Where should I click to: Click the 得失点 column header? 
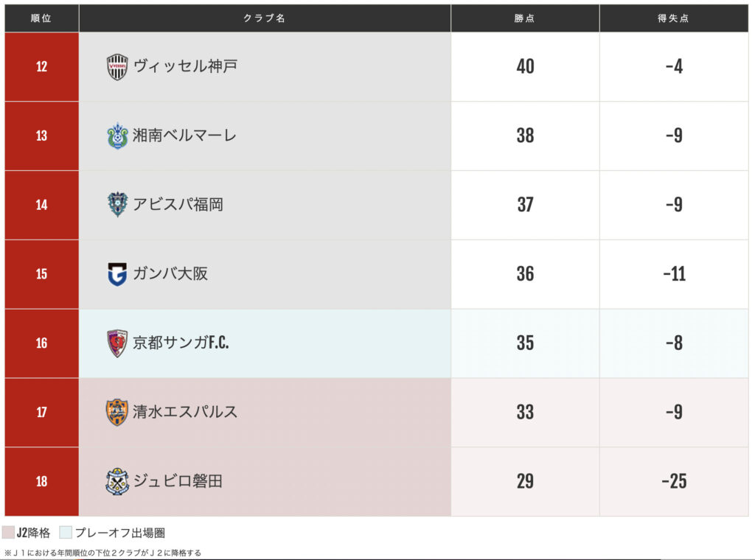(674, 18)
